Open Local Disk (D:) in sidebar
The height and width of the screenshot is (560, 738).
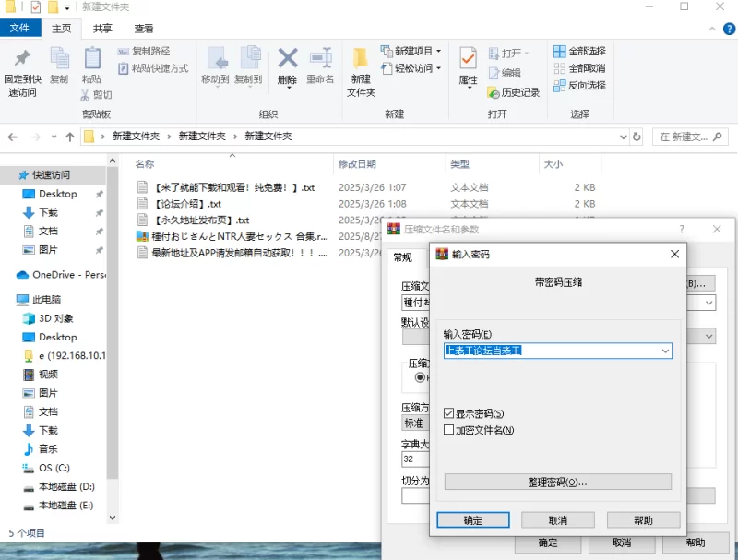coord(65,486)
